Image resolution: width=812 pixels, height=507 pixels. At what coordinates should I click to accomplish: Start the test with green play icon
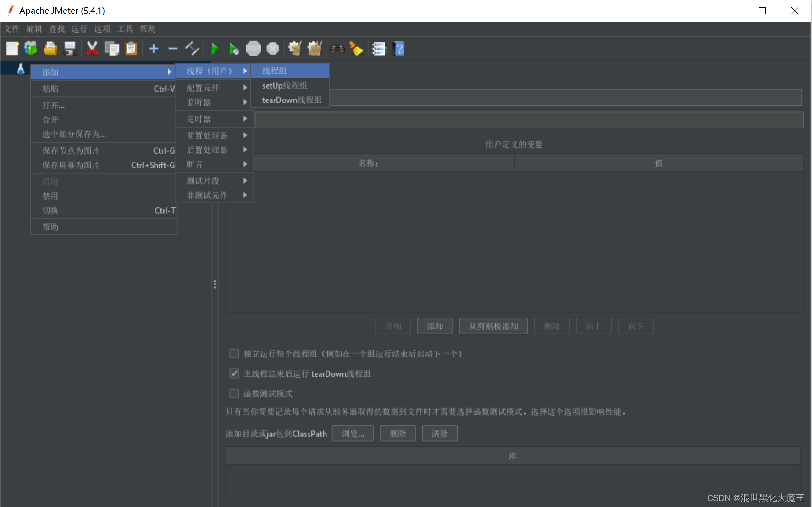215,48
